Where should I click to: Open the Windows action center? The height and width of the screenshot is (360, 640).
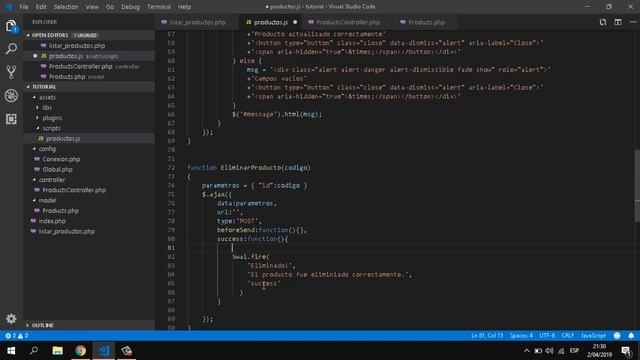click(x=626, y=351)
